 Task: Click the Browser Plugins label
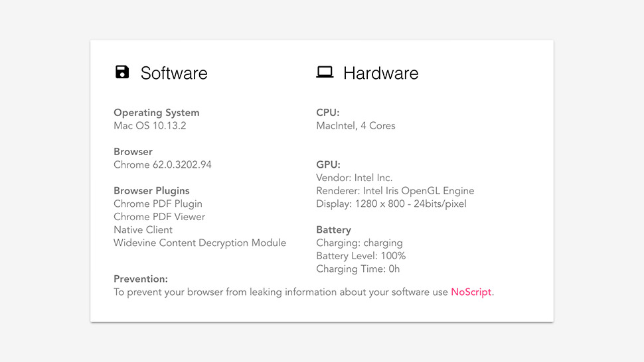[151, 191]
